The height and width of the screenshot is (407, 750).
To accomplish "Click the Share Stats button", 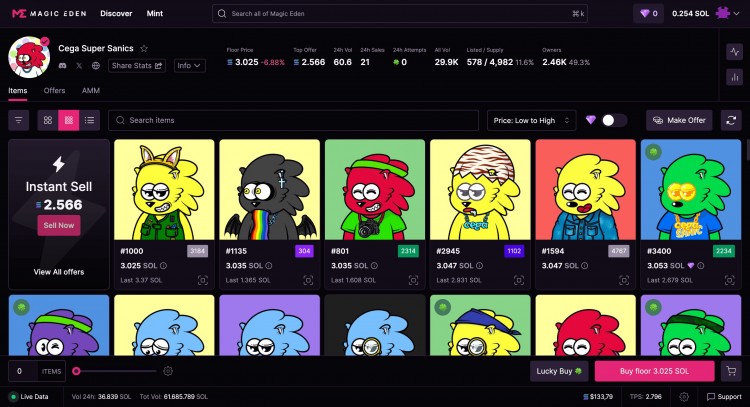I will click(137, 66).
